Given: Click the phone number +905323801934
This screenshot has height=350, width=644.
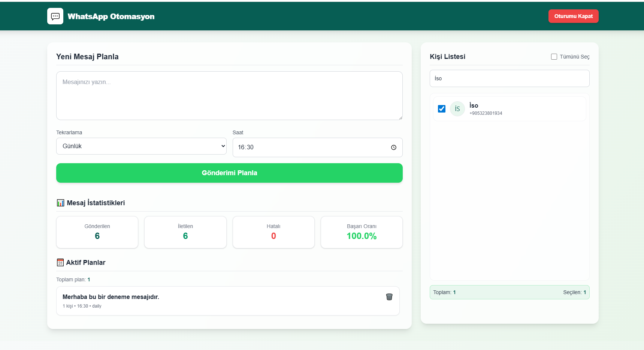Looking at the screenshot, I should tap(486, 113).
